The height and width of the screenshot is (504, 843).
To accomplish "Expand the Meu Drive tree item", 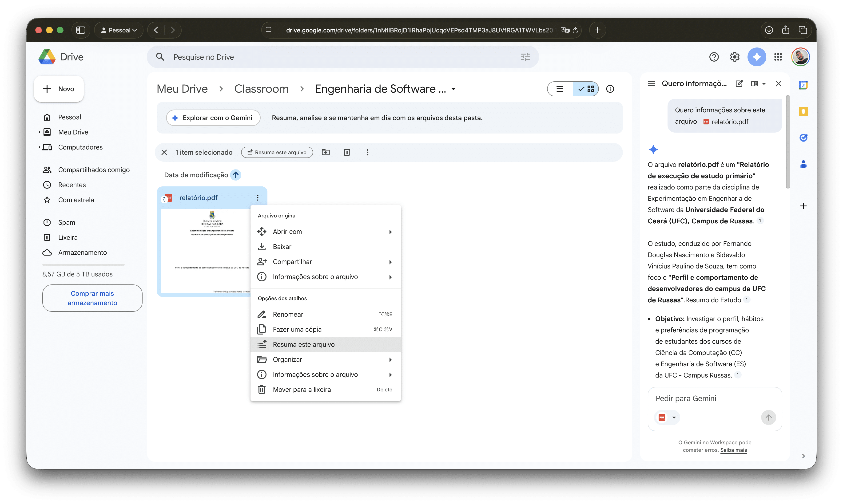I will click(40, 132).
